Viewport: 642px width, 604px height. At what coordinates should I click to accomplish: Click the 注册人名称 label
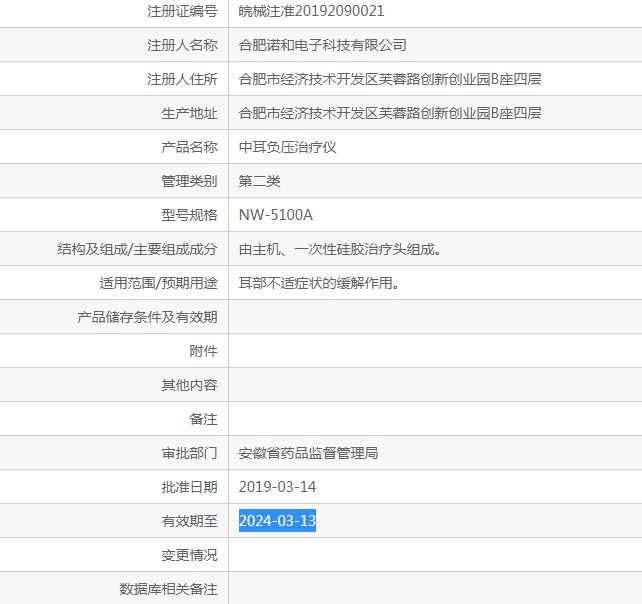(x=182, y=45)
